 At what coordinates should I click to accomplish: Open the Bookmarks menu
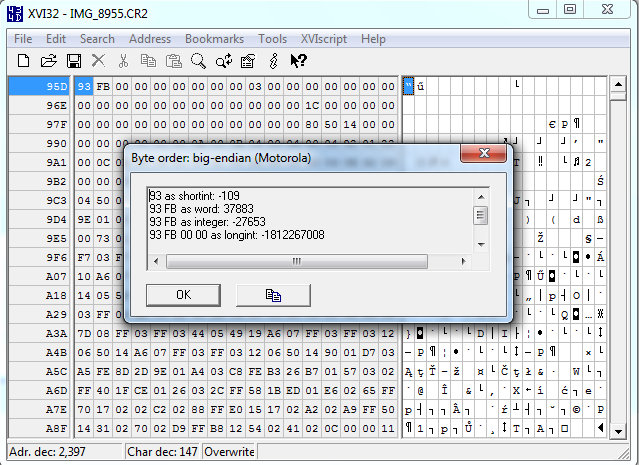214,39
